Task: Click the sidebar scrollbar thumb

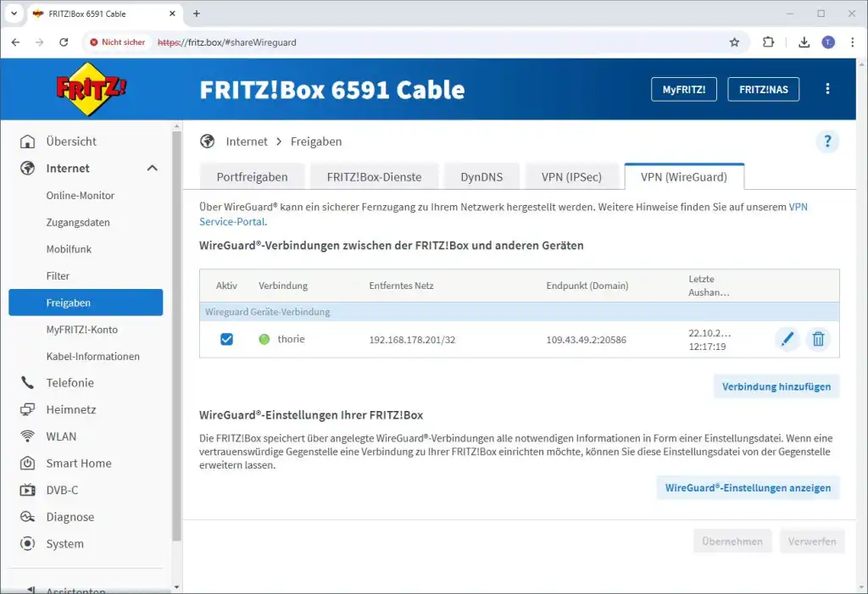Action: [x=176, y=336]
